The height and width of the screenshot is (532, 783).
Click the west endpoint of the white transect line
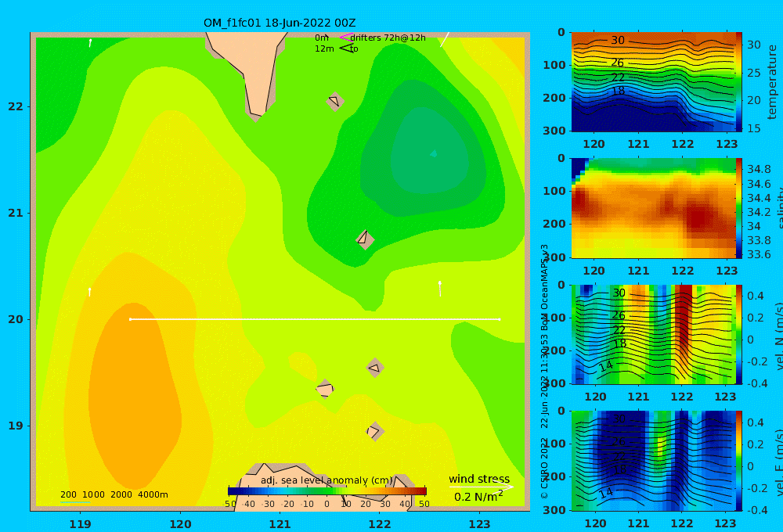pyautogui.click(x=130, y=319)
